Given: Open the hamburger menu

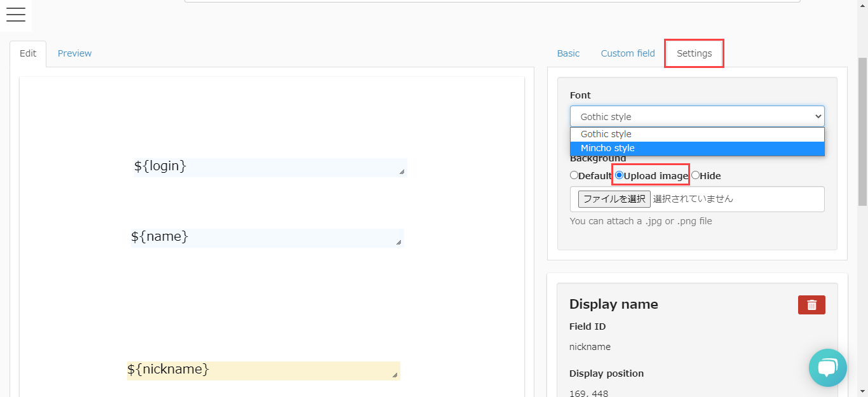Looking at the screenshot, I should pos(15,15).
